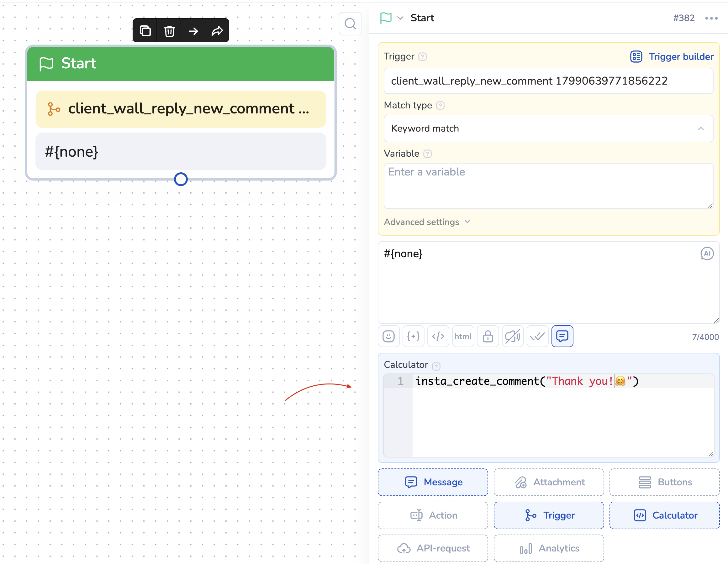
Task: Open the Match type Keyword match dropdown
Action: 548,128
